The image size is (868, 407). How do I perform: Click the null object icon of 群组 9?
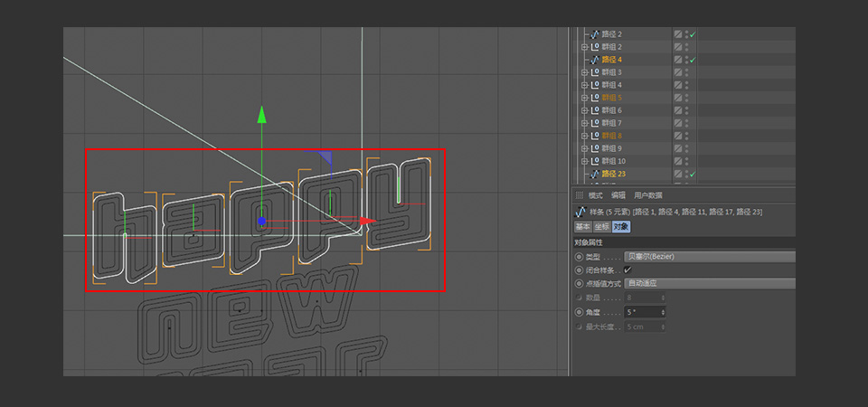(595, 149)
